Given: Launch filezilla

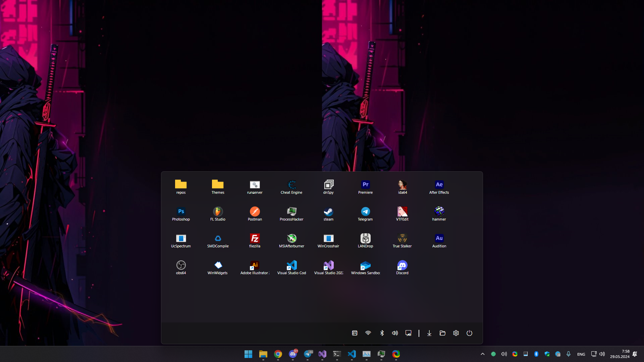Looking at the screenshot, I should click(x=255, y=241).
